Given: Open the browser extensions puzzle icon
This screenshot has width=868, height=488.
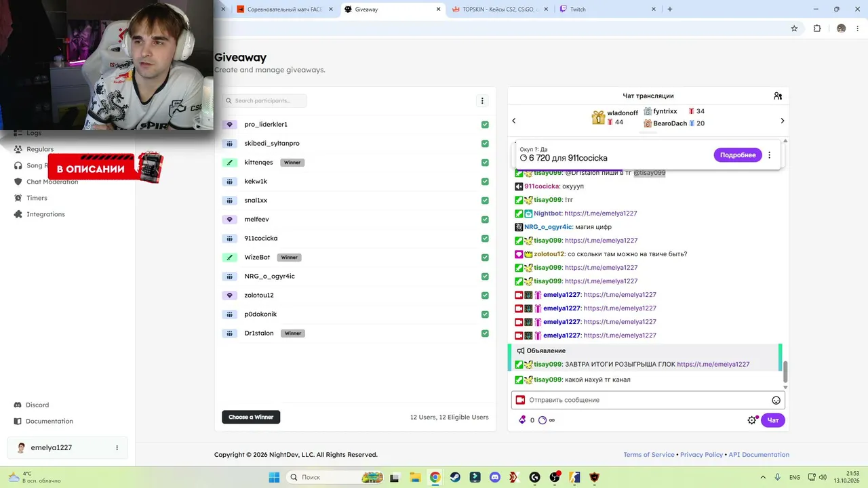Looking at the screenshot, I should [817, 28].
